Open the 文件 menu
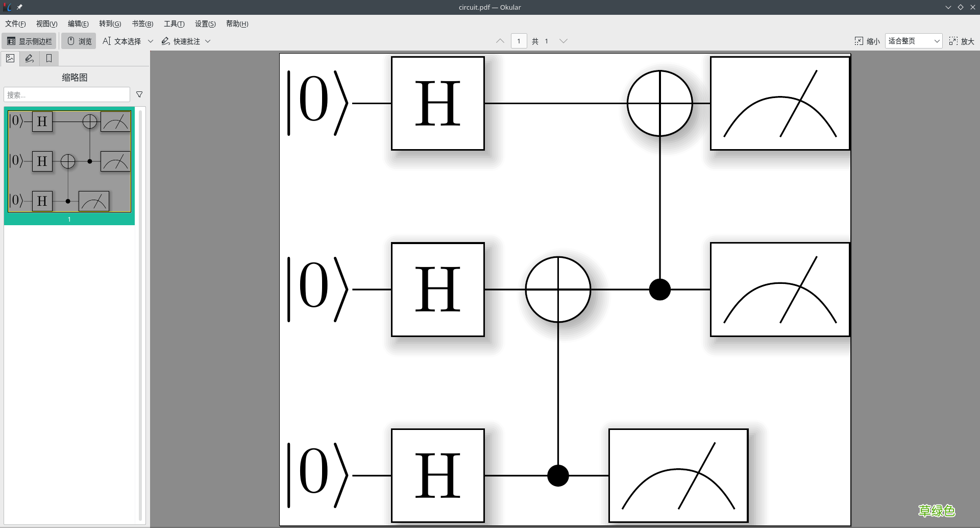Screen dimensions: 980x528 15,24
